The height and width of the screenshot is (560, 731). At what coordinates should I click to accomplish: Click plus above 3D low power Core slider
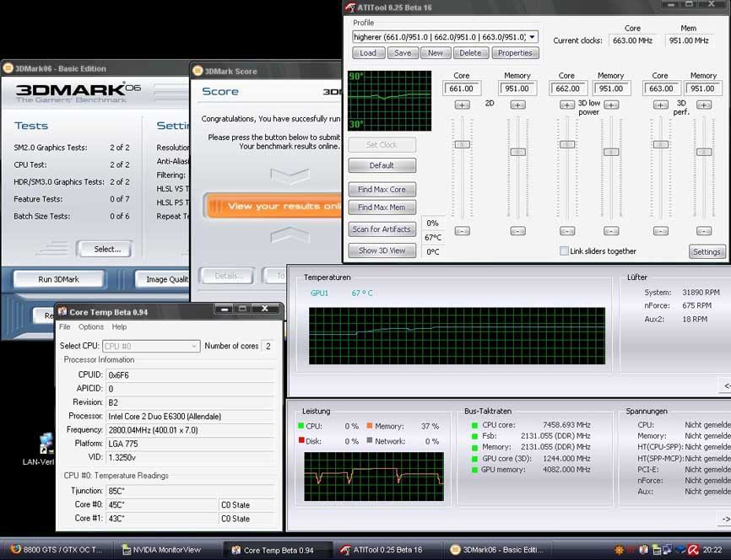(x=567, y=105)
